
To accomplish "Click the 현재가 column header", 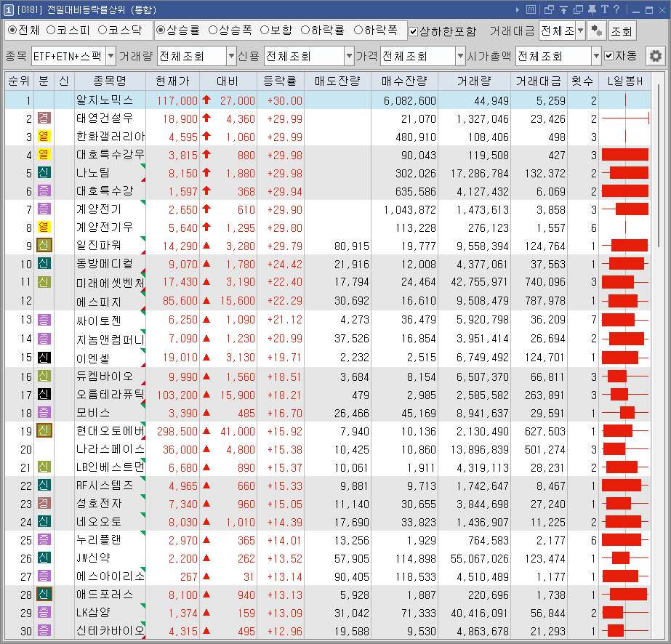I will coord(172,81).
